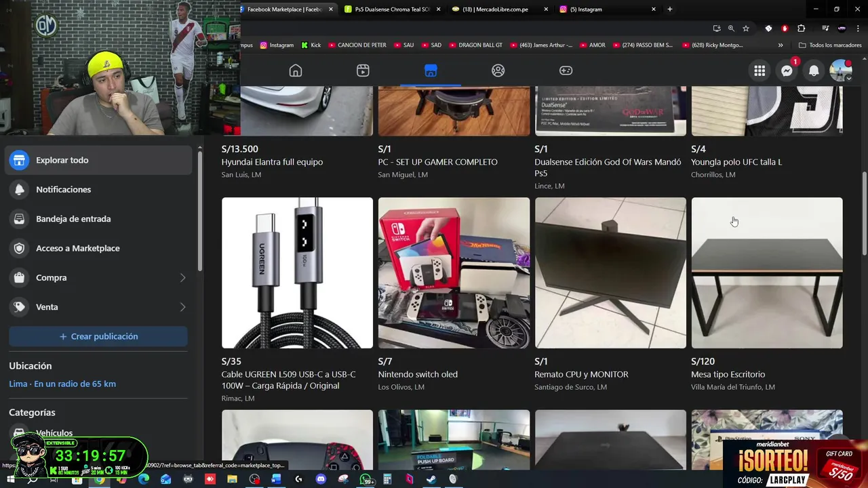The height and width of the screenshot is (488, 868).
Task: Open the Instagram bookmark
Action: tap(277, 45)
